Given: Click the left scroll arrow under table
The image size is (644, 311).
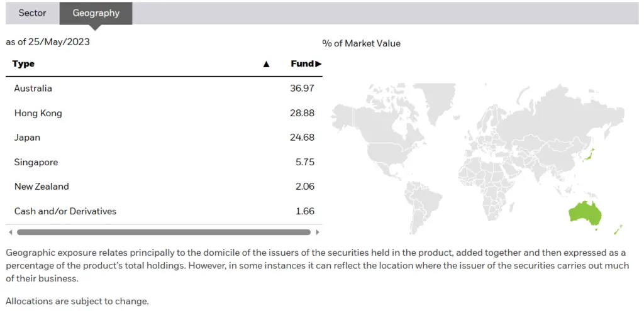Looking at the screenshot, I should tap(11, 232).
